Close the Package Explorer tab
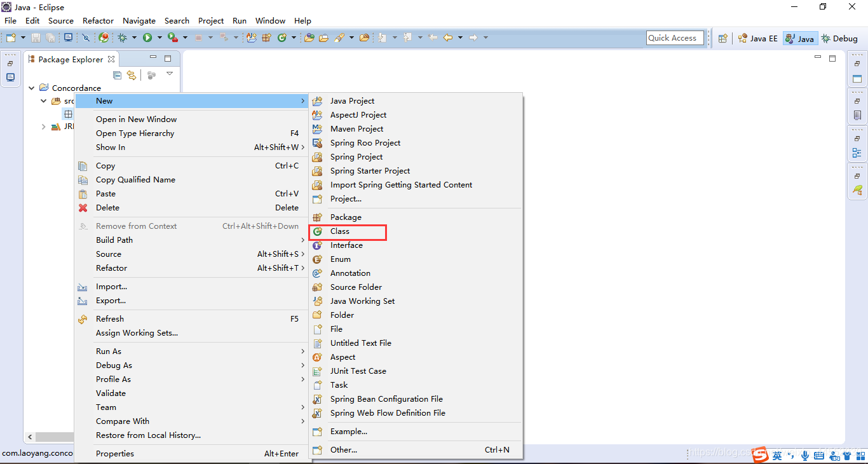The height and width of the screenshot is (464, 868). 111,59
